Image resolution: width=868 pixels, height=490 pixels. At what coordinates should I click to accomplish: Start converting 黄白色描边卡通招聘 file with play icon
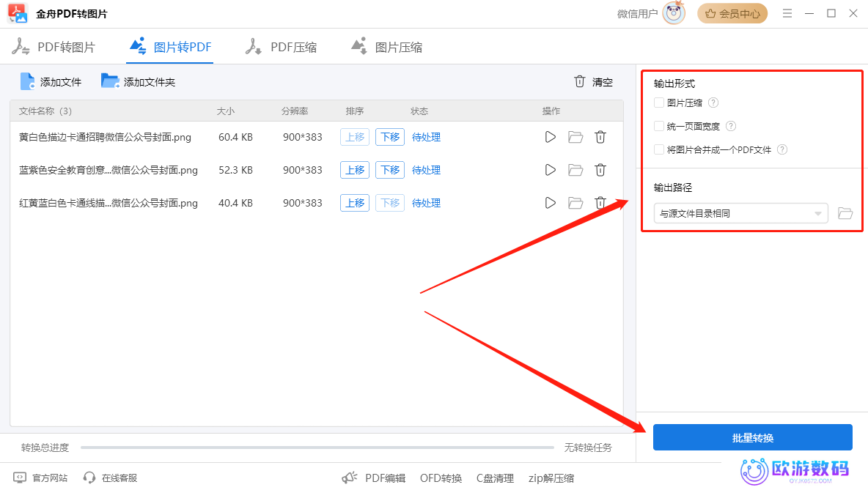point(551,137)
